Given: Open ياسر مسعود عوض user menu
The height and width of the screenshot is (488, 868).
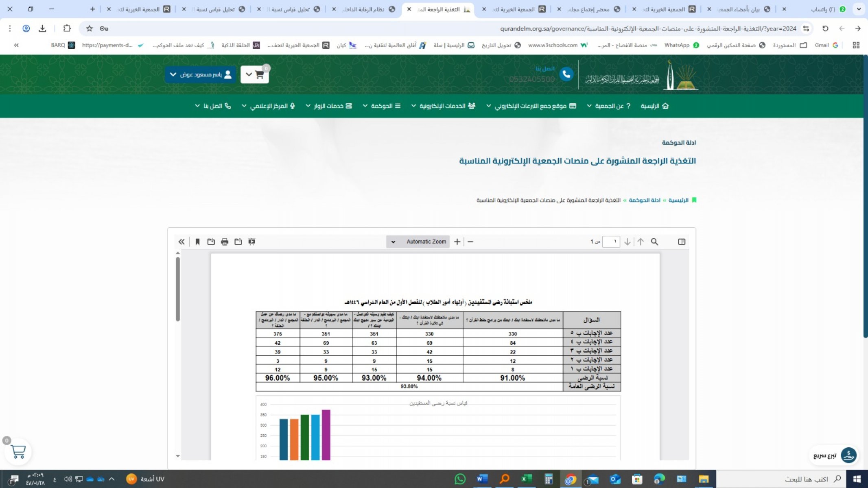Looking at the screenshot, I should pyautogui.click(x=200, y=74).
